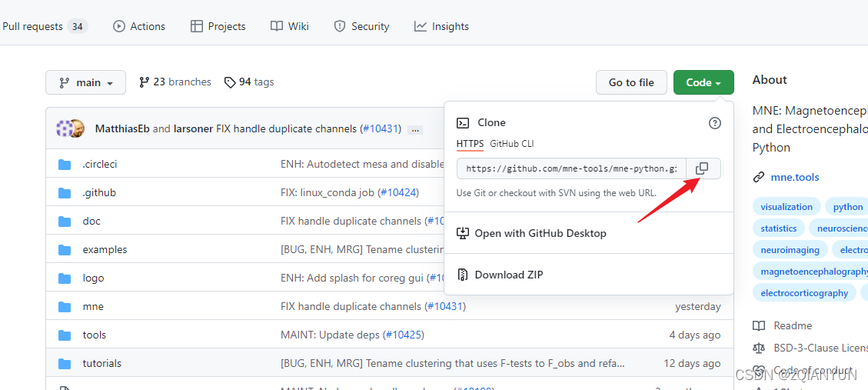The width and height of the screenshot is (868, 390).
Task: Click the tags label icon
Action: click(230, 82)
